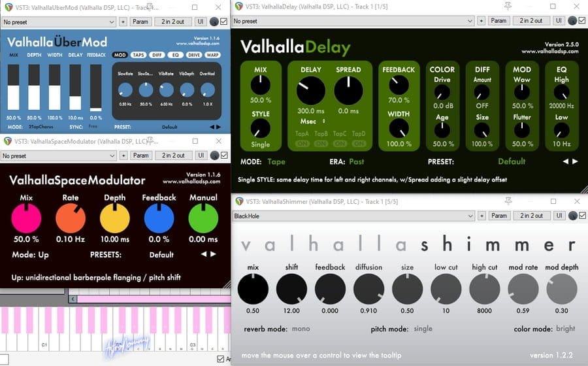Click the blue Feedback knob in ValhallaSpaceModulator
The height and width of the screenshot is (366, 588).
click(159, 218)
